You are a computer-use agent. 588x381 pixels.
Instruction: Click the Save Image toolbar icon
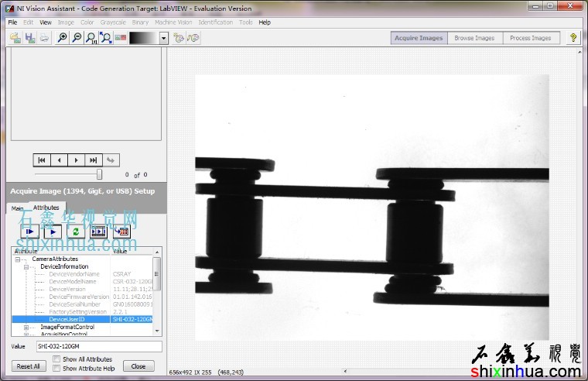pyautogui.click(x=30, y=38)
